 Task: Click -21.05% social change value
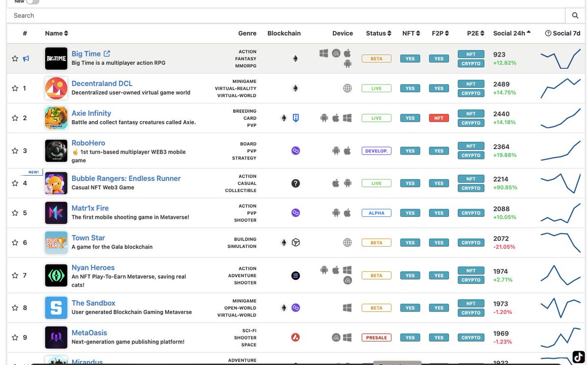pyautogui.click(x=504, y=247)
